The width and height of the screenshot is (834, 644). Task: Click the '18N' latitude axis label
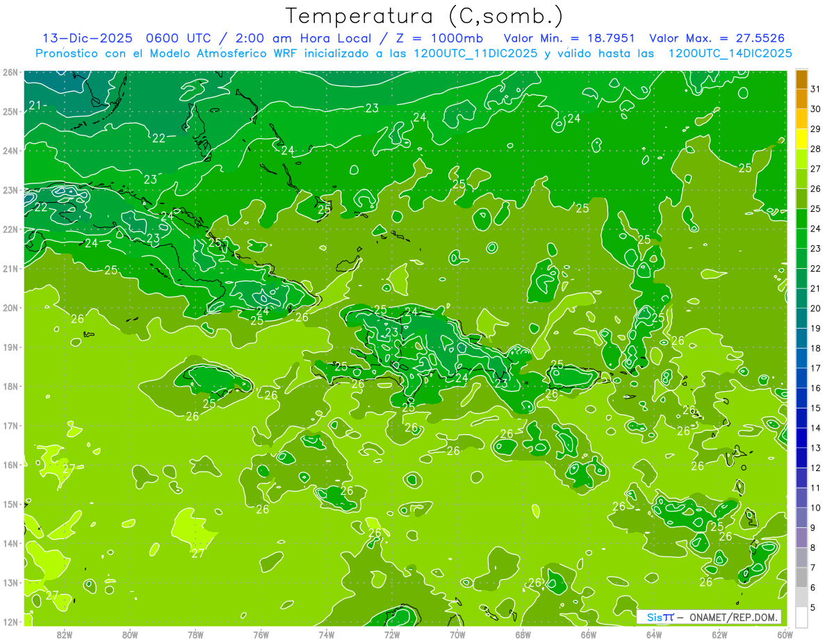pos(10,386)
